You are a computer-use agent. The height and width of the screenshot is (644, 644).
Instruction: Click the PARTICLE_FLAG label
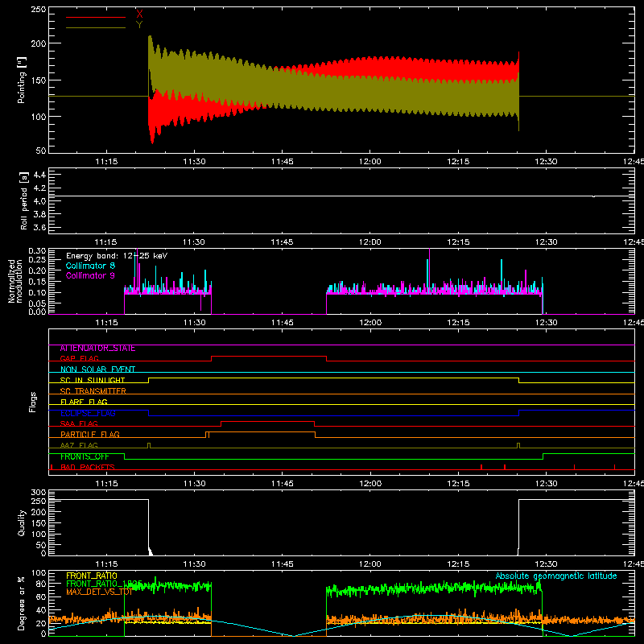(x=90, y=435)
